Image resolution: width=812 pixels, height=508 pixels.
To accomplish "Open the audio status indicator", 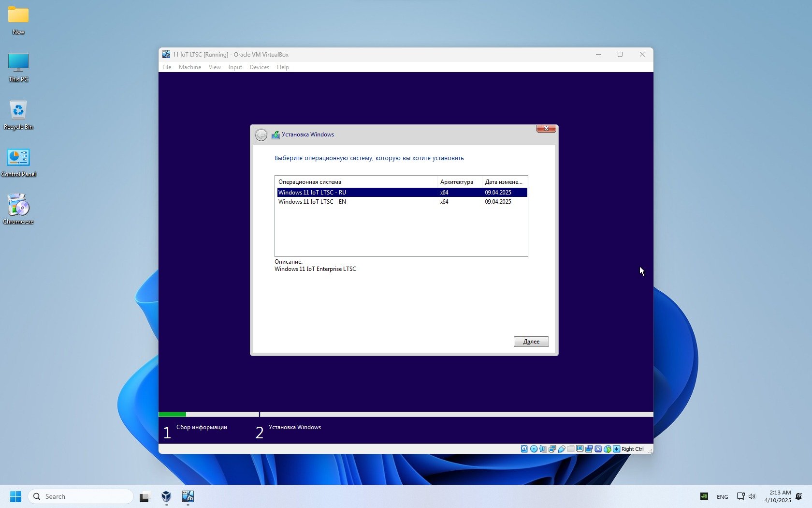I will (543, 449).
